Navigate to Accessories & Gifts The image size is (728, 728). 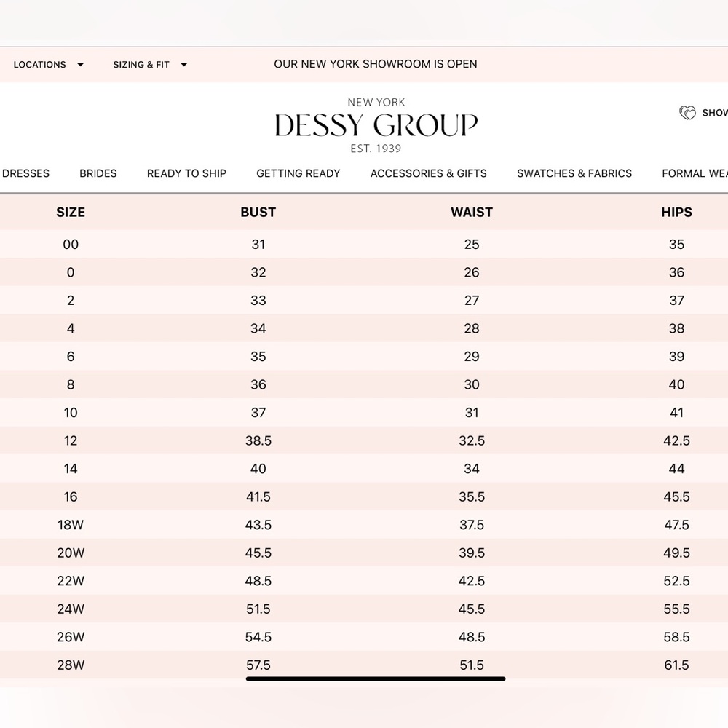click(429, 173)
